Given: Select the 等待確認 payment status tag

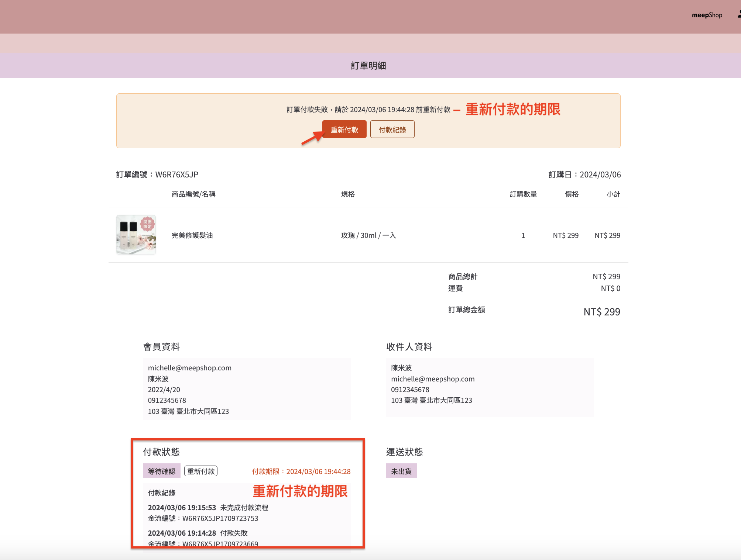Looking at the screenshot, I should tap(162, 471).
